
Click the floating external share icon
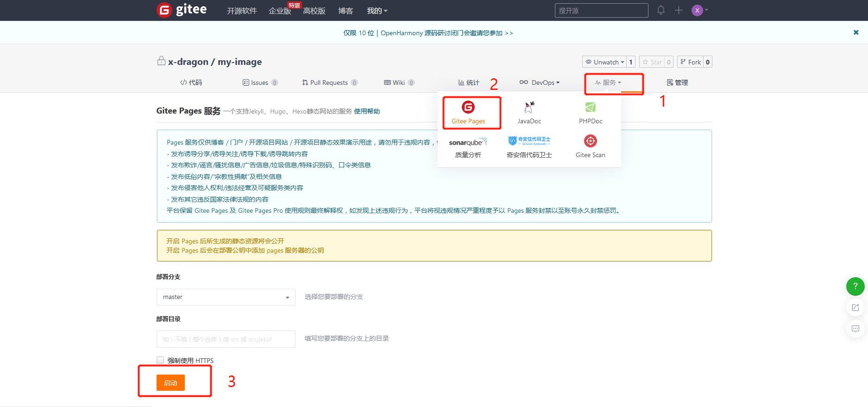pos(855,307)
